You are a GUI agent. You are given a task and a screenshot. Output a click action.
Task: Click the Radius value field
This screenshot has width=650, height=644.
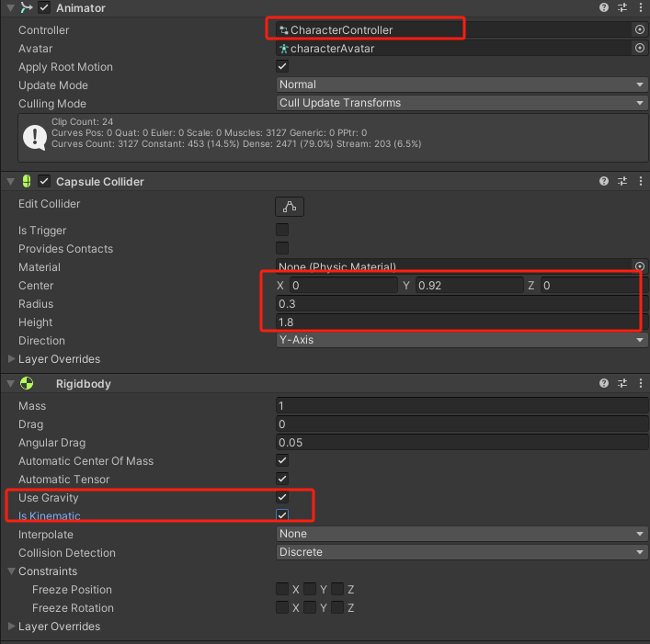point(462,303)
